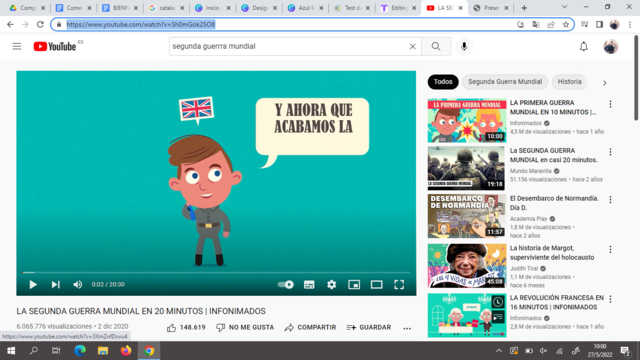Open the YouTube account avatar menu
This screenshot has width=640, height=360.
click(x=611, y=46)
